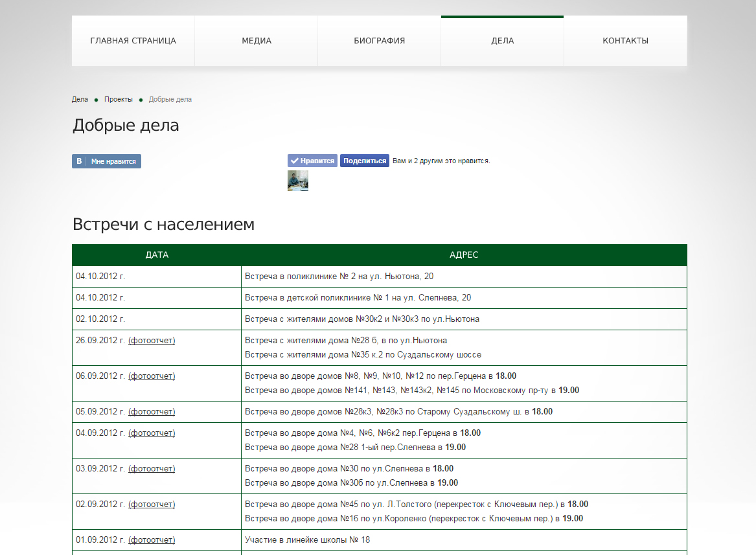Click the 02.10.2012 г. date cell
The width and height of the screenshot is (756, 555).
pos(157,319)
